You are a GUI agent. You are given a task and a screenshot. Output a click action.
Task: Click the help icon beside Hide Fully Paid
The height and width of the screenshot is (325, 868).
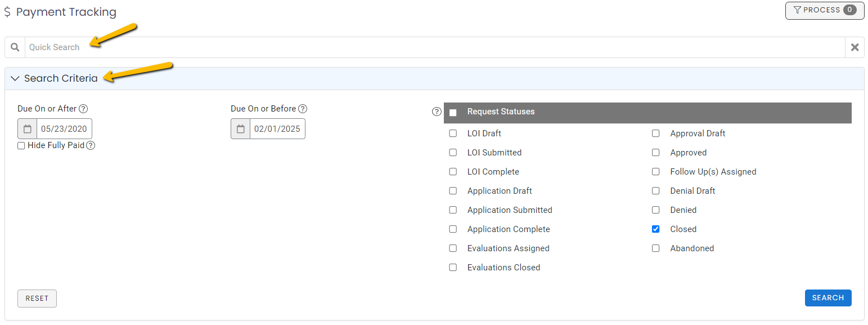pyautogui.click(x=91, y=145)
